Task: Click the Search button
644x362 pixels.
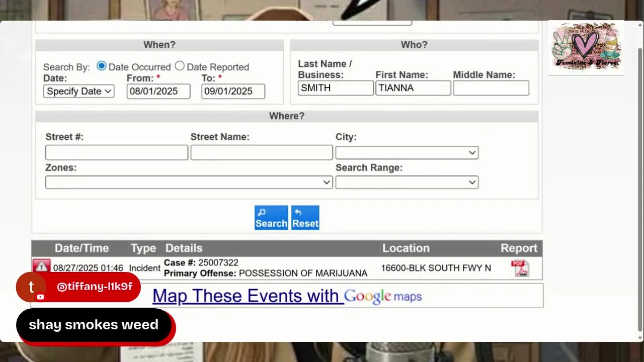Action: (271, 218)
